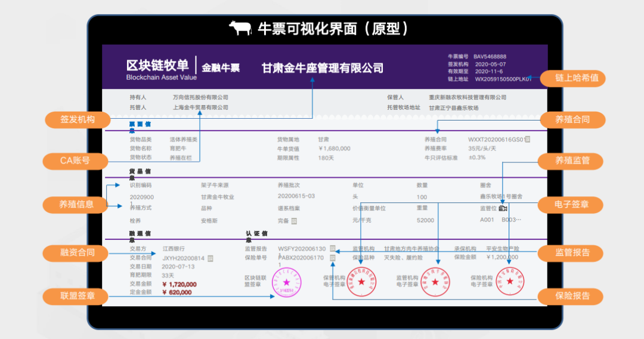Click the red 保管机构电子签章 seal
Image resolution: width=644 pixels, height=339 pixels.
(361, 282)
